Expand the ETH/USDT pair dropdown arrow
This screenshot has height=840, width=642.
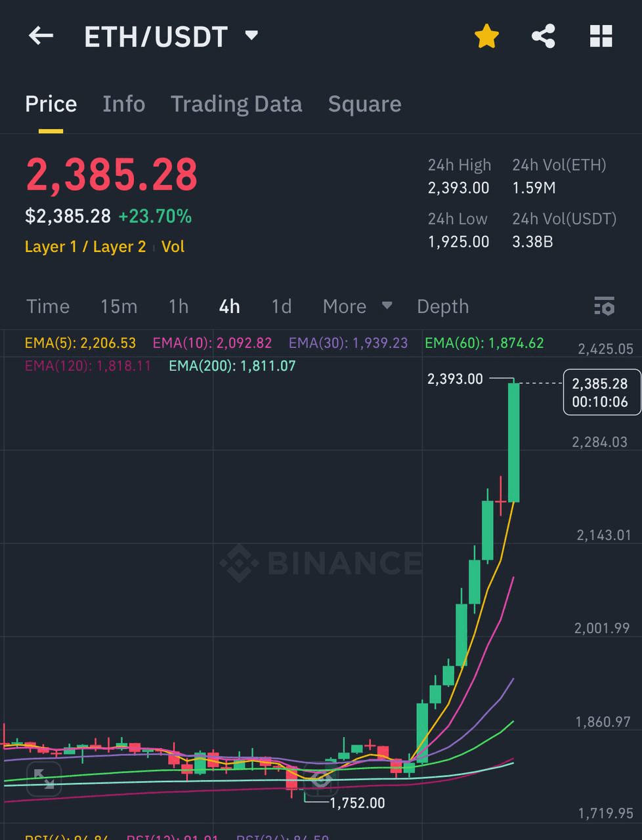coord(251,35)
